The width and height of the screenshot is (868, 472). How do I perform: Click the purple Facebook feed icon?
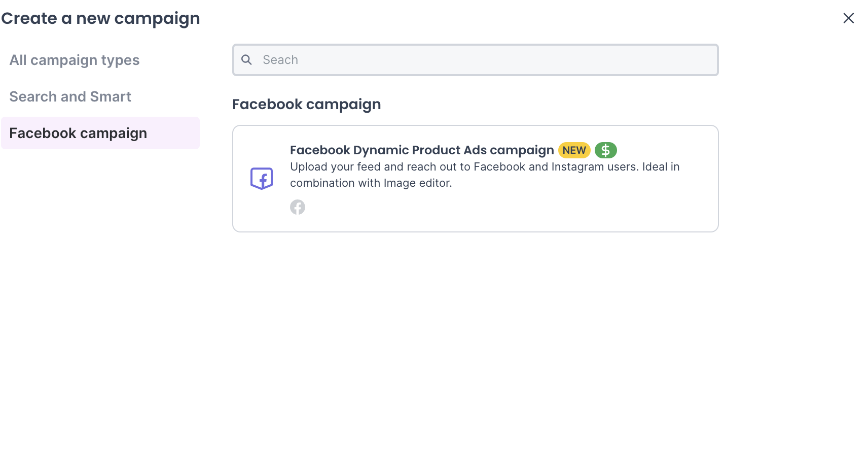point(262,178)
